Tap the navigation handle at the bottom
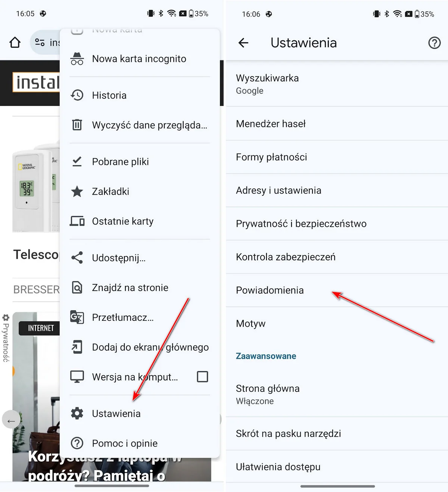Image resolution: width=448 pixels, height=492 pixels. [338, 486]
